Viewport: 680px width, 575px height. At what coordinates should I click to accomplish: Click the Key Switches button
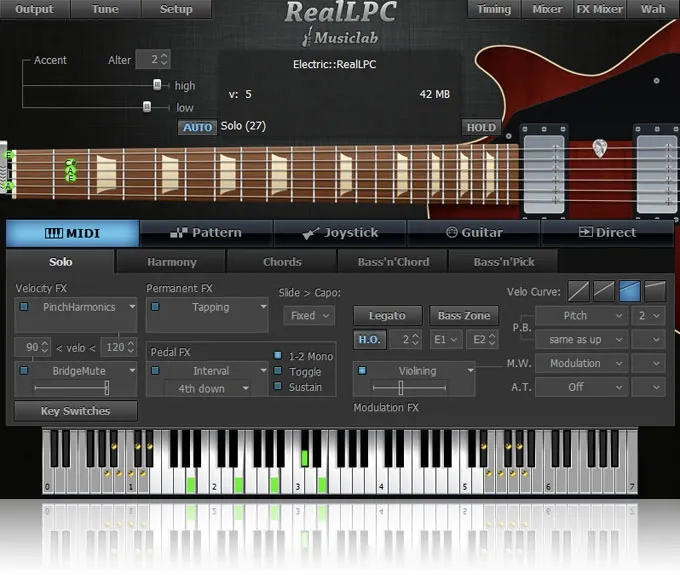(76, 411)
